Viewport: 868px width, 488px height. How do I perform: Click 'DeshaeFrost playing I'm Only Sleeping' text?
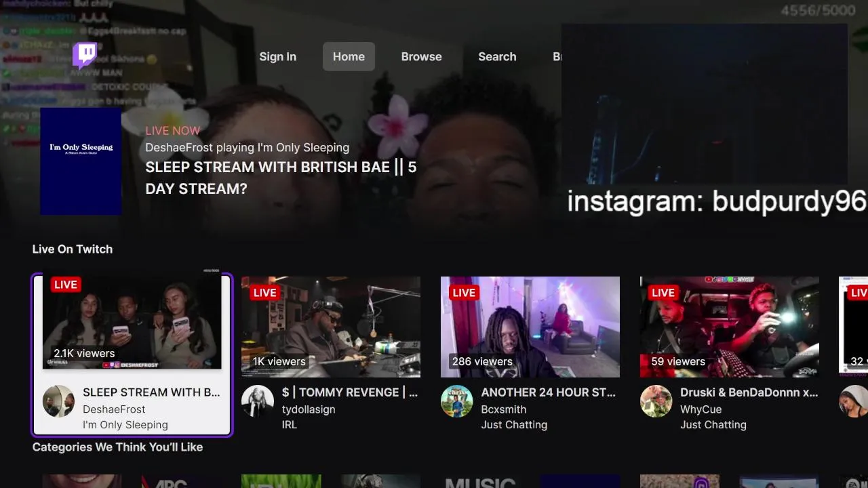point(247,147)
